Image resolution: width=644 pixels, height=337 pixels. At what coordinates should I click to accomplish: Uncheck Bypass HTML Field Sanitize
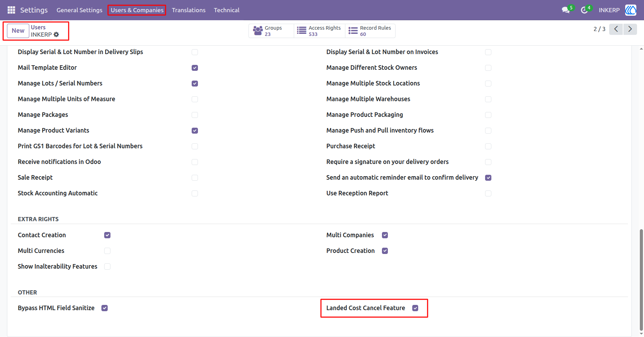click(x=105, y=308)
